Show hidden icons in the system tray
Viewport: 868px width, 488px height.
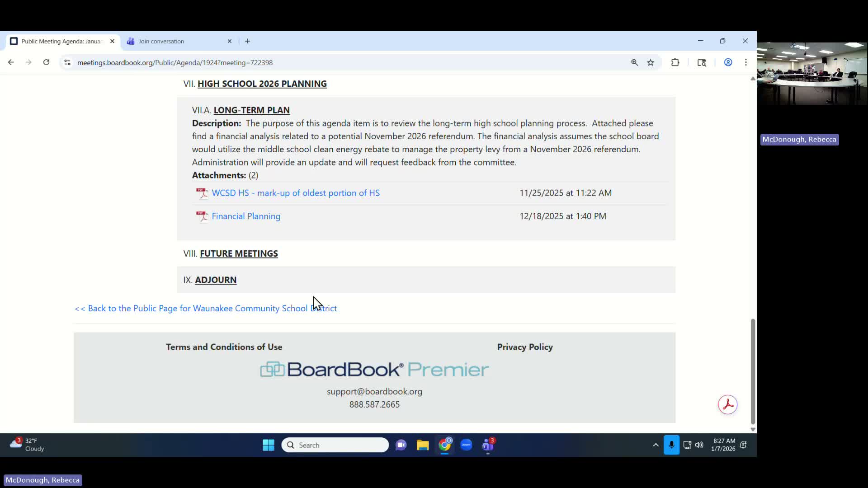point(655,445)
